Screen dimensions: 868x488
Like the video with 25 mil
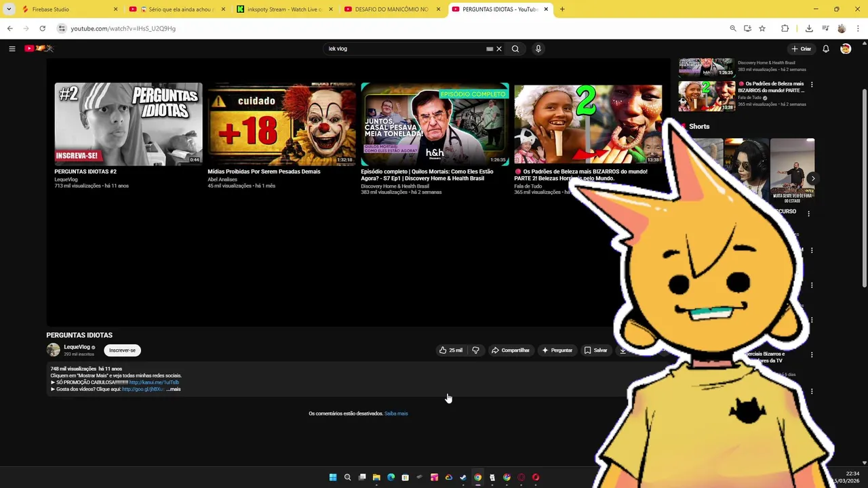tap(451, 350)
